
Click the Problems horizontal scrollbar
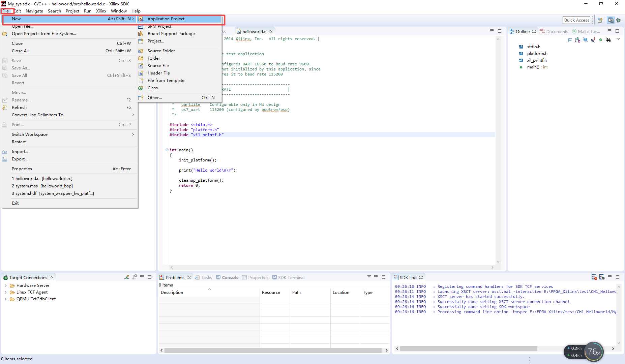(273, 350)
